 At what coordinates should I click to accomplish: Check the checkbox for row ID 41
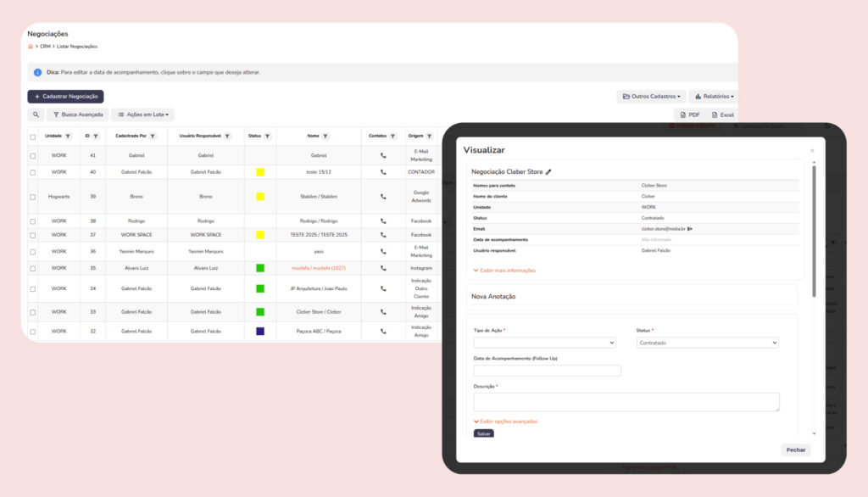click(x=33, y=156)
